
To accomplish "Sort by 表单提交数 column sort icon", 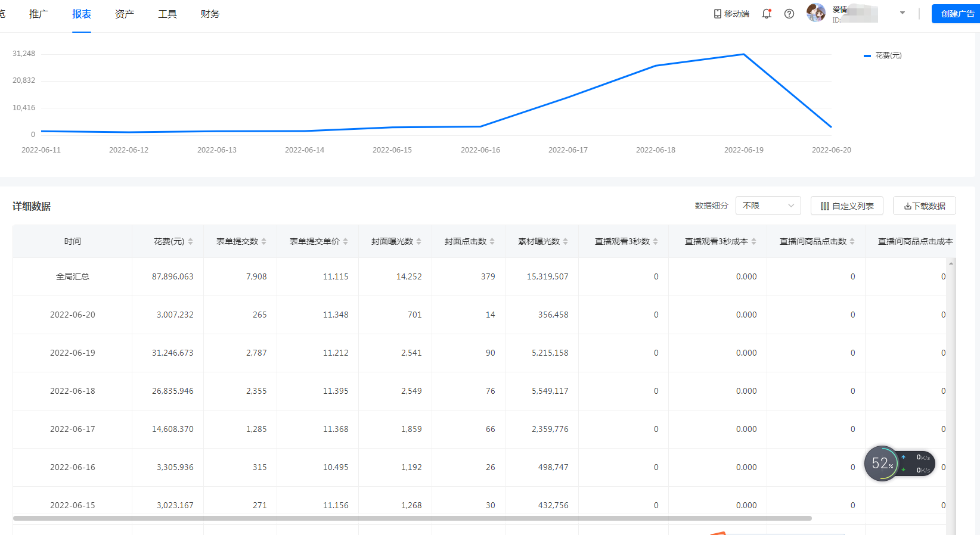I will click(x=264, y=241).
